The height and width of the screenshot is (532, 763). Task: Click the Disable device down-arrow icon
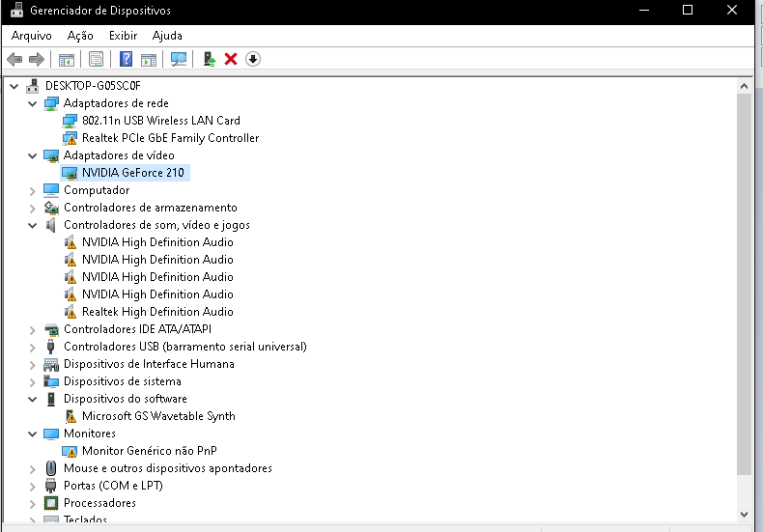[x=252, y=59]
